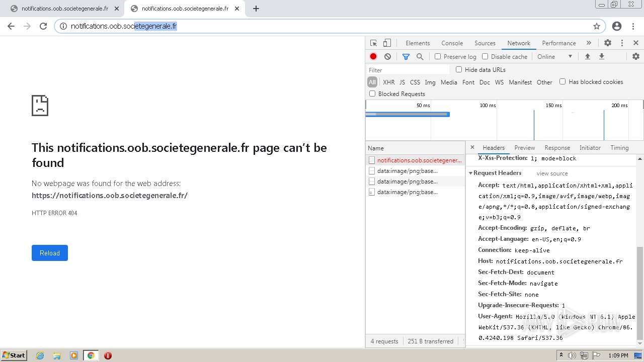The height and width of the screenshot is (362, 644).
Task: Open DevTools three-dot menu
Action: click(622, 43)
